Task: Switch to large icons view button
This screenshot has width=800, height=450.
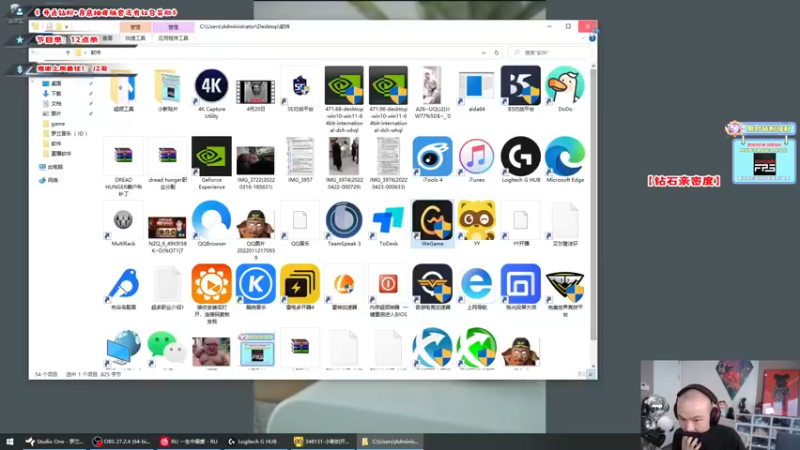Action: (x=590, y=374)
